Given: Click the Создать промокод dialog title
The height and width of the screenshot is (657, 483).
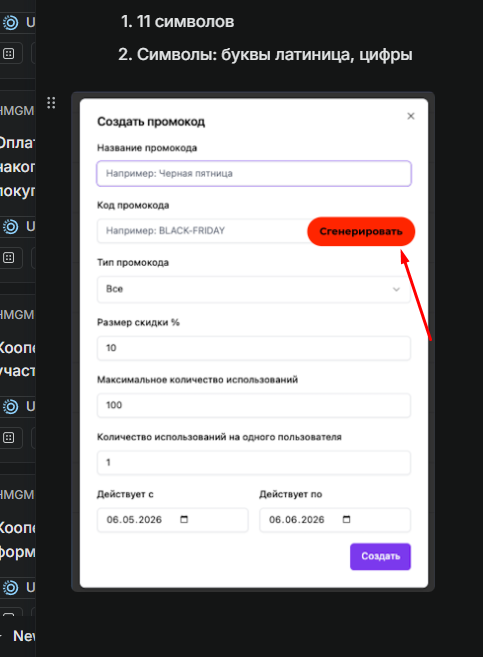Looking at the screenshot, I should click(x=151, y=122).
